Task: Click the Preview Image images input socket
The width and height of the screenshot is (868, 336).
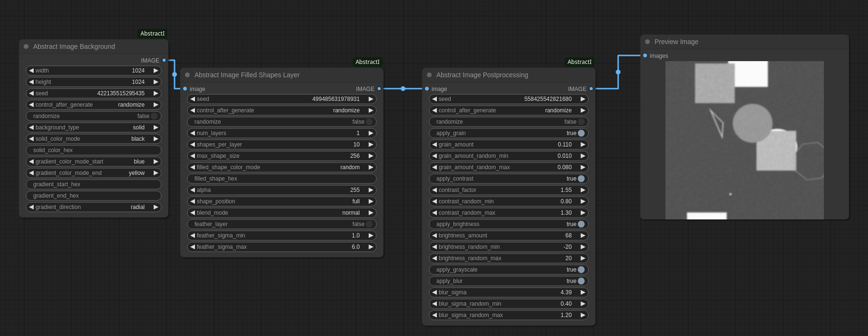Action: [x=645, y=55]
